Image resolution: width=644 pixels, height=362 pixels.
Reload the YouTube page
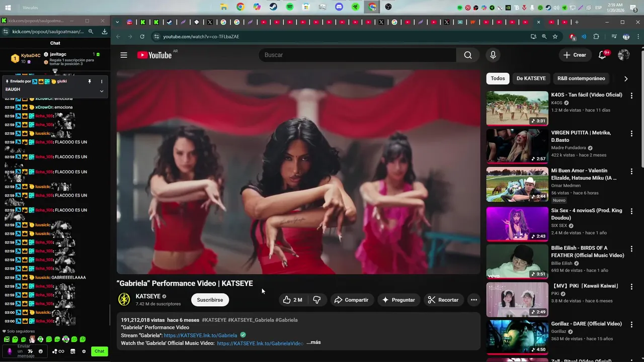click(x=142, y=37)
